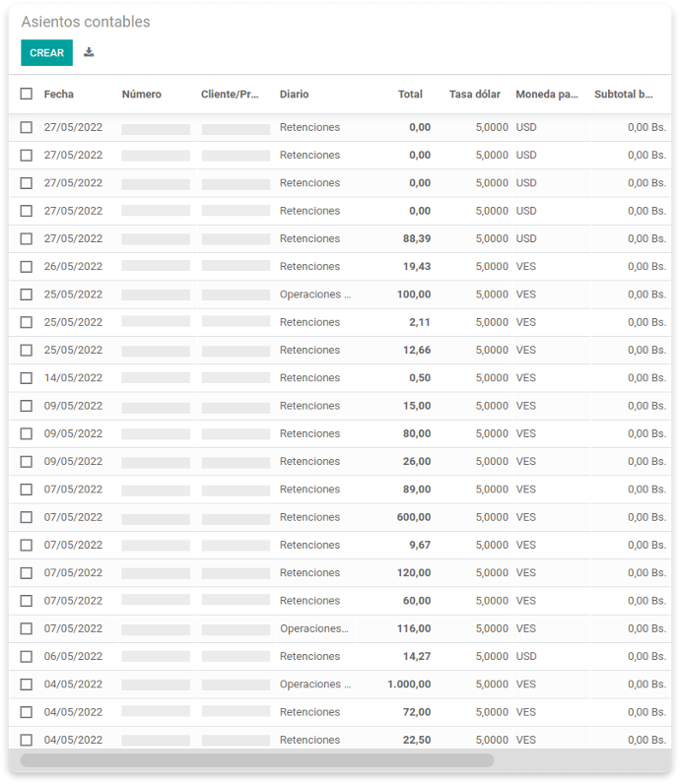Sort by the Fecha column header
The height and width of the screenshot is (784, 680).
coord(58,94)
